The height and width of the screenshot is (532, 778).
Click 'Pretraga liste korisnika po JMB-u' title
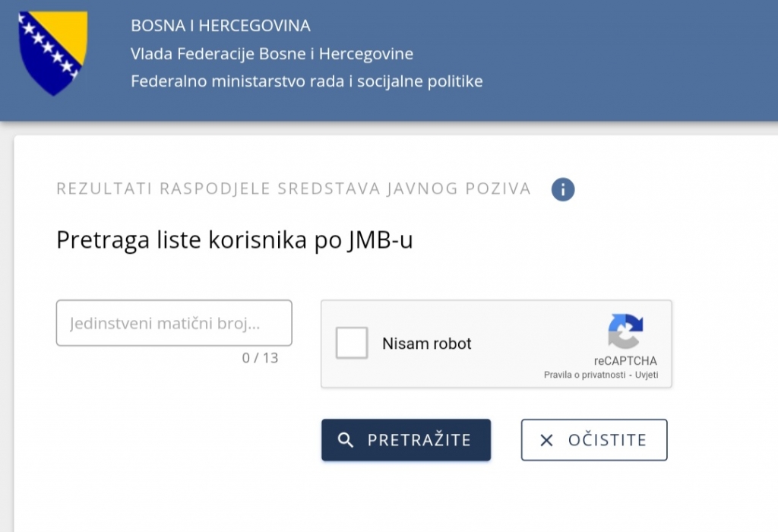tap(235, 239)
